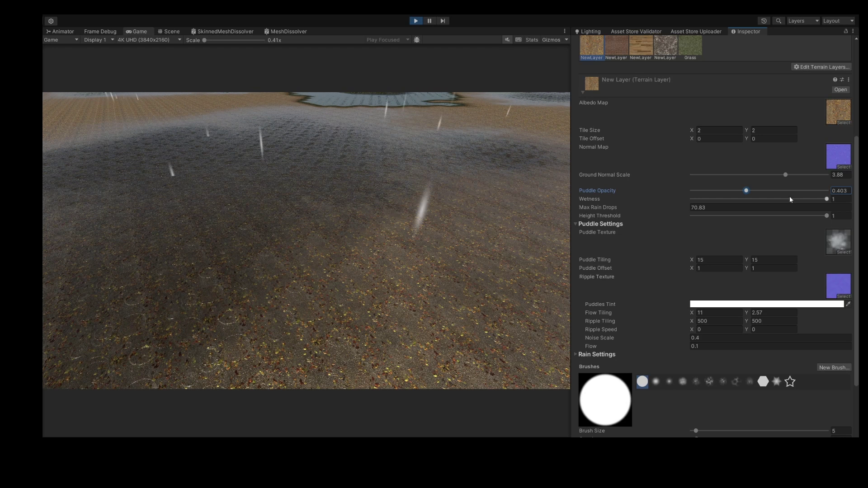The image size is (868, 488).
Task: Open the Layout dropdown
Action: [x=838, y=21]
